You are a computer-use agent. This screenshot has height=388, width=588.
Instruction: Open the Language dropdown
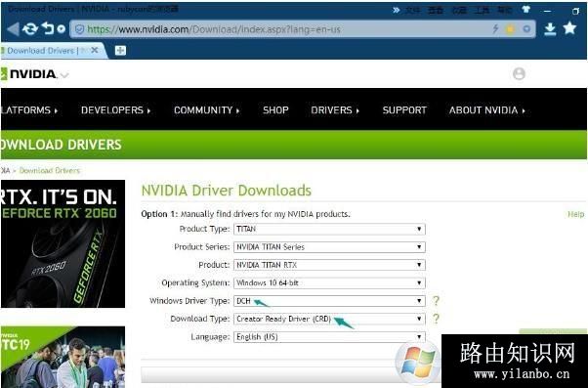(x=329, y=337)
